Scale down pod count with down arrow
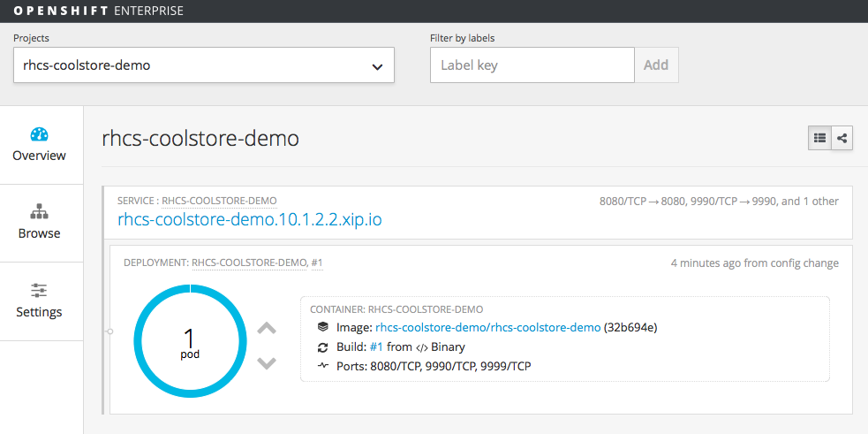Screen dimensions: 868x434 pos(267,362)
